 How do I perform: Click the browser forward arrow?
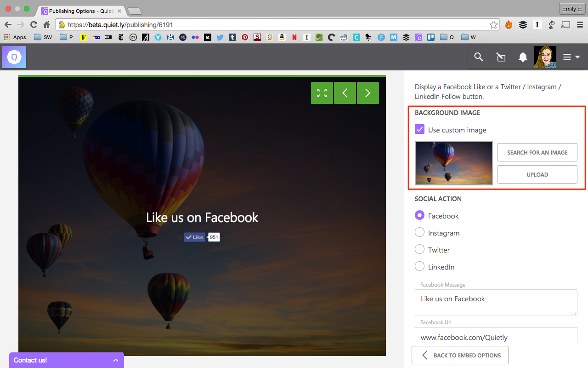point(21,25)
